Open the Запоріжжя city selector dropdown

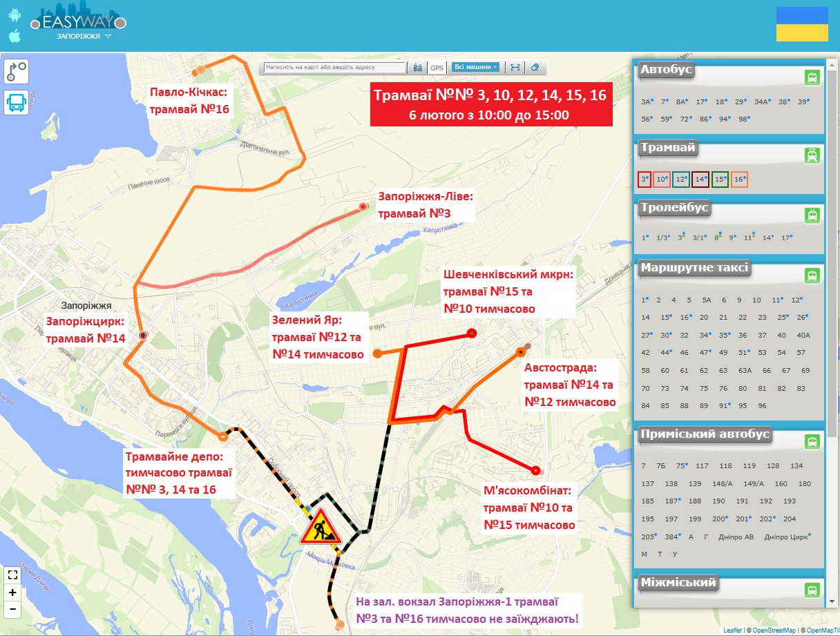coord(84,36)
